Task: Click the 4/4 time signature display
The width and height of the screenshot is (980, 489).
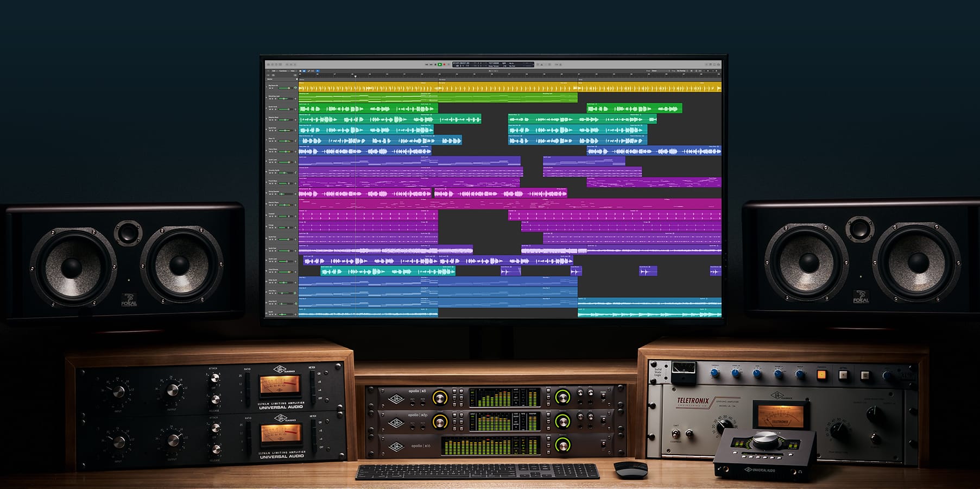Action: pos(504,62)
